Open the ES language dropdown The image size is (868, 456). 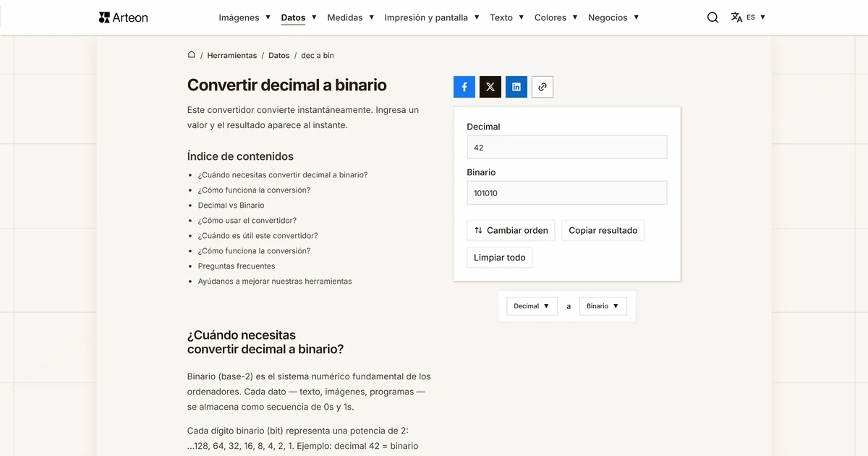click(756, 17)
